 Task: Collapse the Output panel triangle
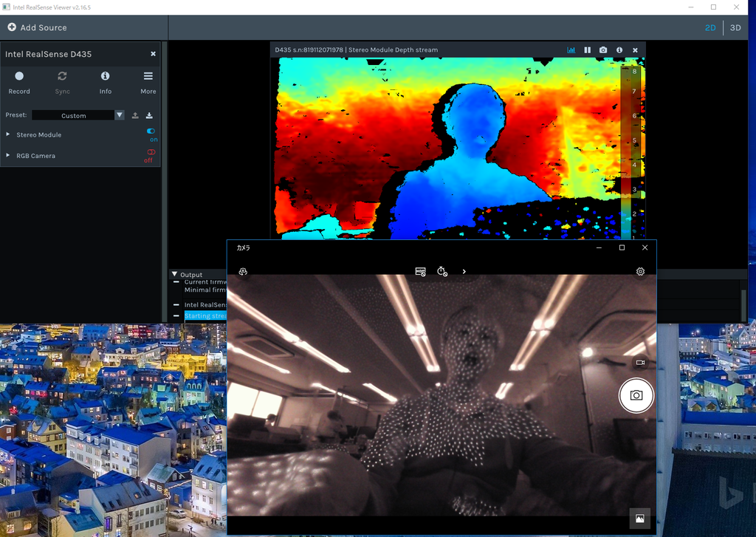pyautogui.click(x=174, y=274)
